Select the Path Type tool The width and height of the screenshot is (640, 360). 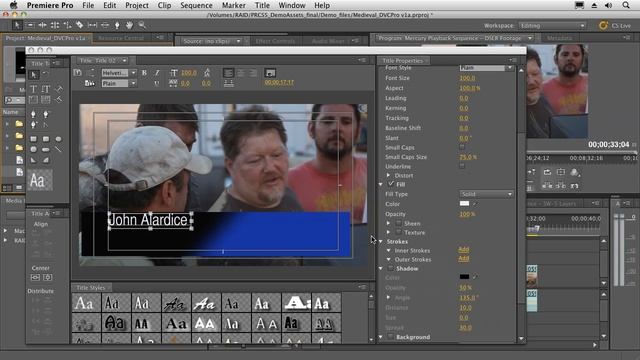58,89
